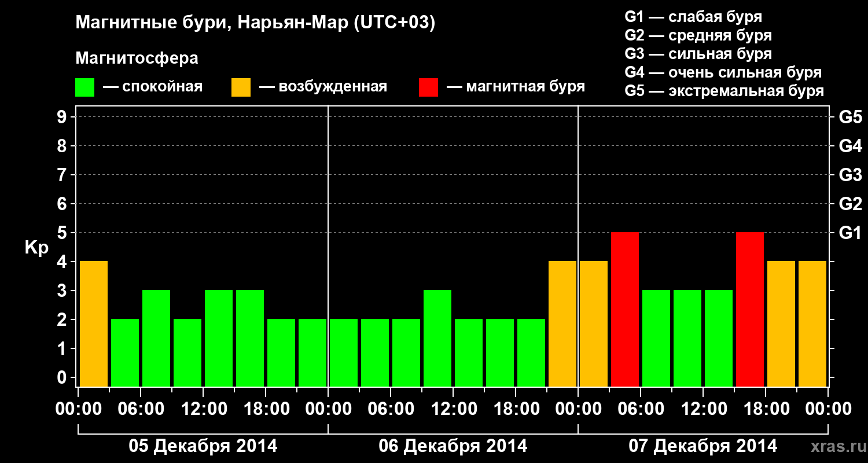Click the Kp axis value 0
868x463 pixels.
pyautogui.click(x=63, y=377)
